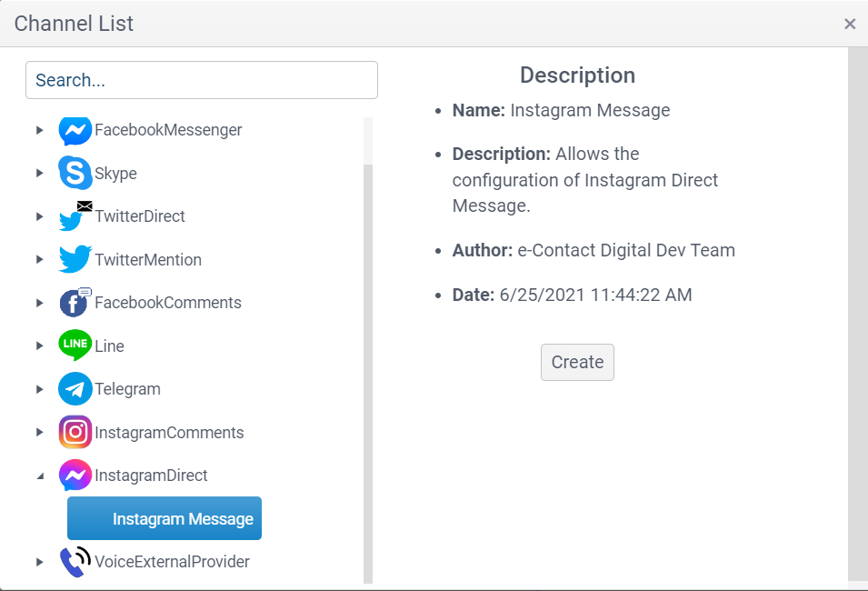Expand the Telegram node arrow
The width and height of the screenshot is (868, 591).
pyautogui.click(x=39, y=389)
